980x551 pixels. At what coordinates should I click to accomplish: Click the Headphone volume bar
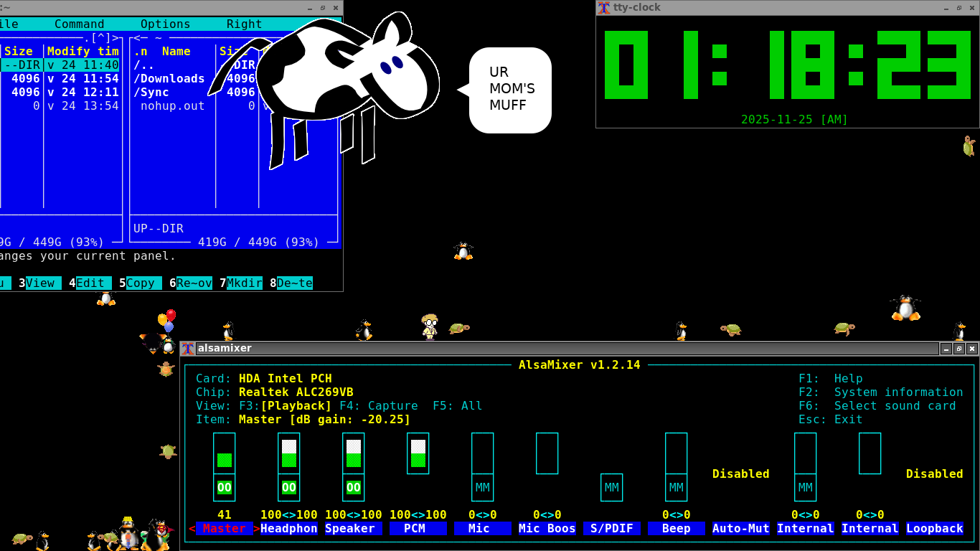point(289,453)
